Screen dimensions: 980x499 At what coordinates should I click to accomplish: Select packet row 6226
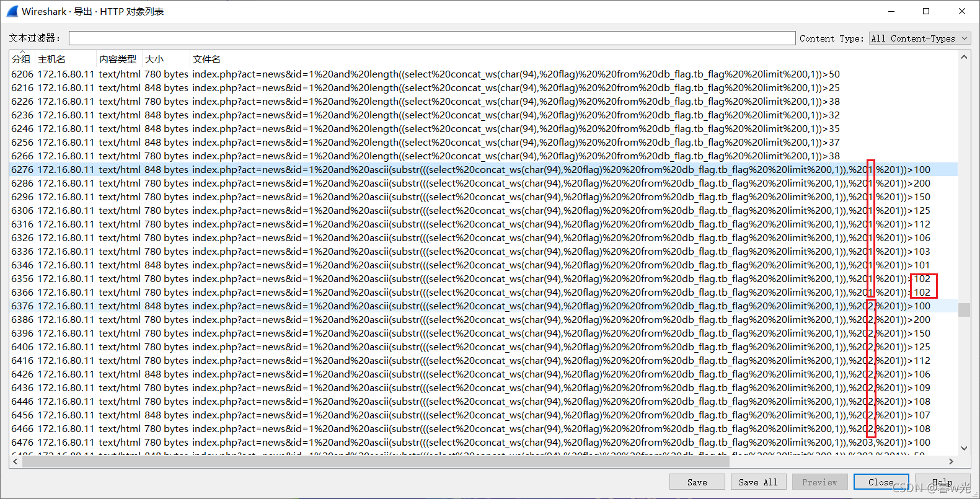coord(483,101)
